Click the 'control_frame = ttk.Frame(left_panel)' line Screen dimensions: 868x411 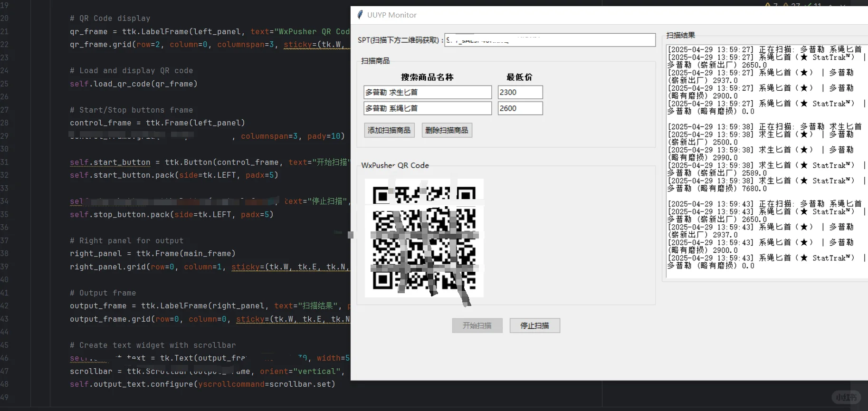point(157,123)
